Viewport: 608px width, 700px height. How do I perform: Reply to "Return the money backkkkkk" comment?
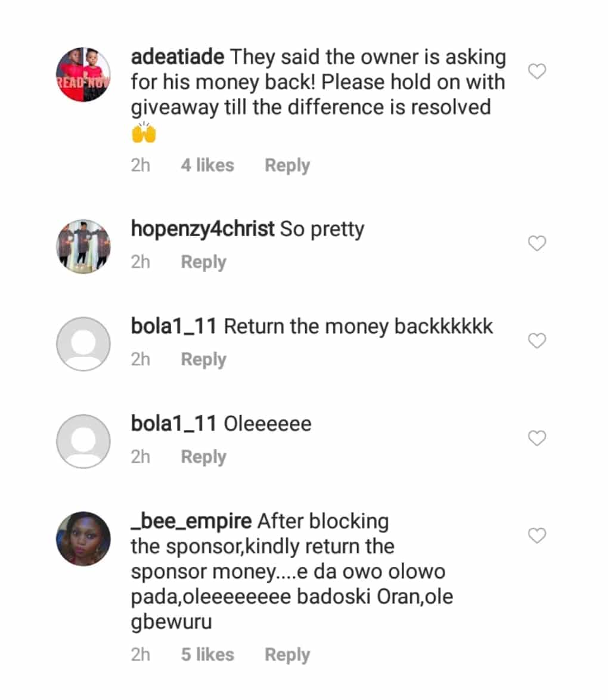click(x=203, y=360)
